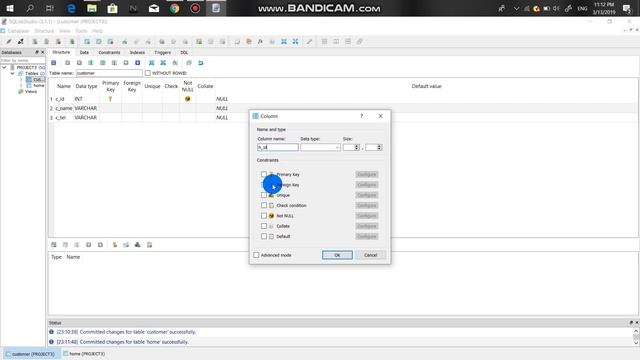
Task: Click the Add table unique constraint icon
Action: [x=138, y=245]
